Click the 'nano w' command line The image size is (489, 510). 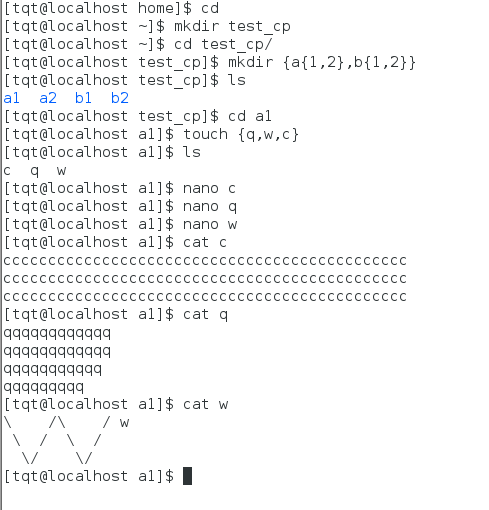pos(120,225)
